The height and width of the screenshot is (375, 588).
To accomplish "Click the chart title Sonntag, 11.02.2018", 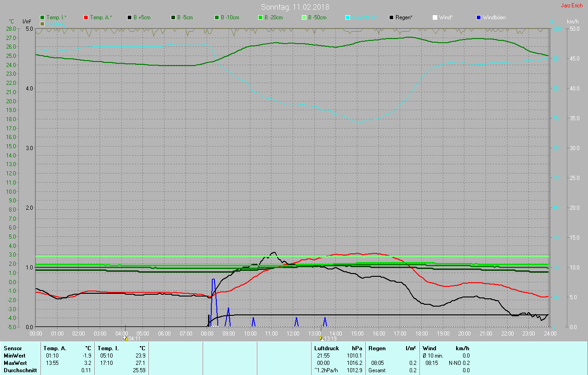I will pos(295,7).
